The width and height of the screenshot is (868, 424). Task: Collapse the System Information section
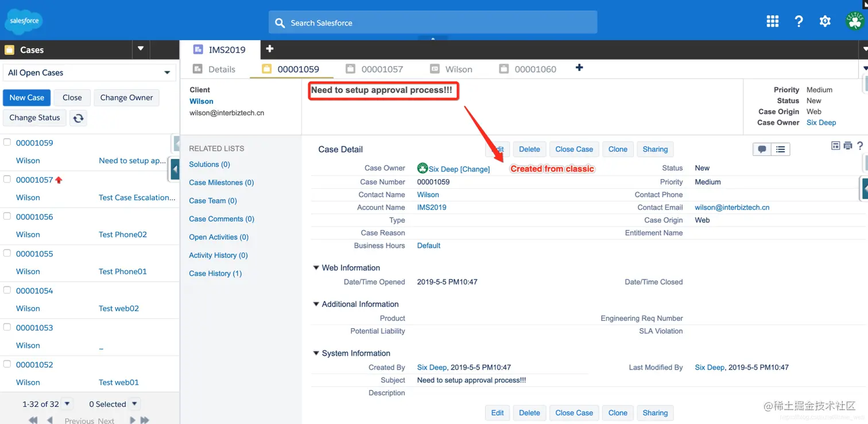316,353
